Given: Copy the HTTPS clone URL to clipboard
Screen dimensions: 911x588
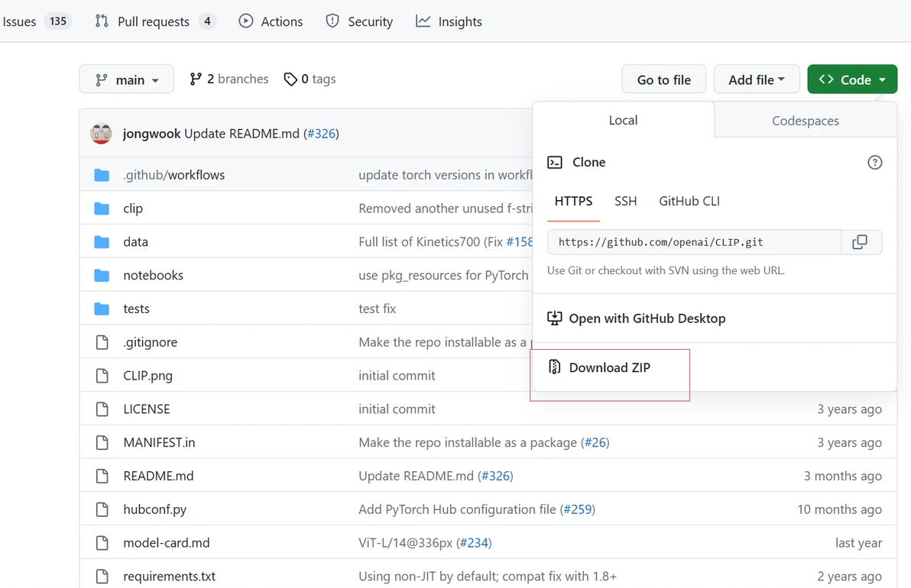Looking at the screenshot, I should (861, 242).
